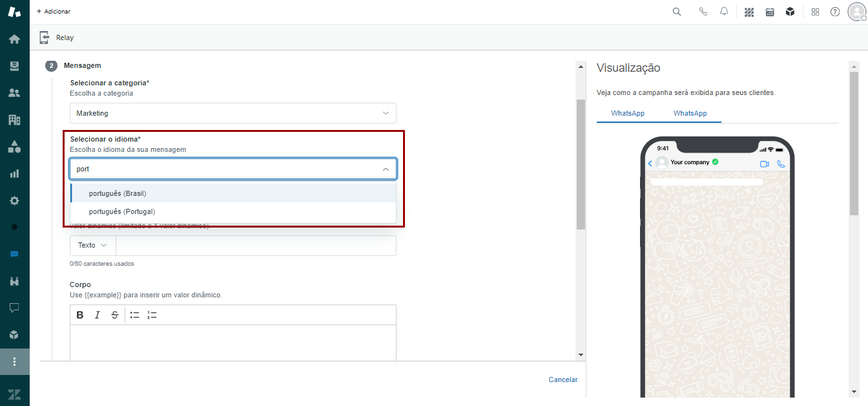The height and width of the screenshot is (406, 868).
Task: Select português (Brasil) from language list
Action: click(118, 193)
